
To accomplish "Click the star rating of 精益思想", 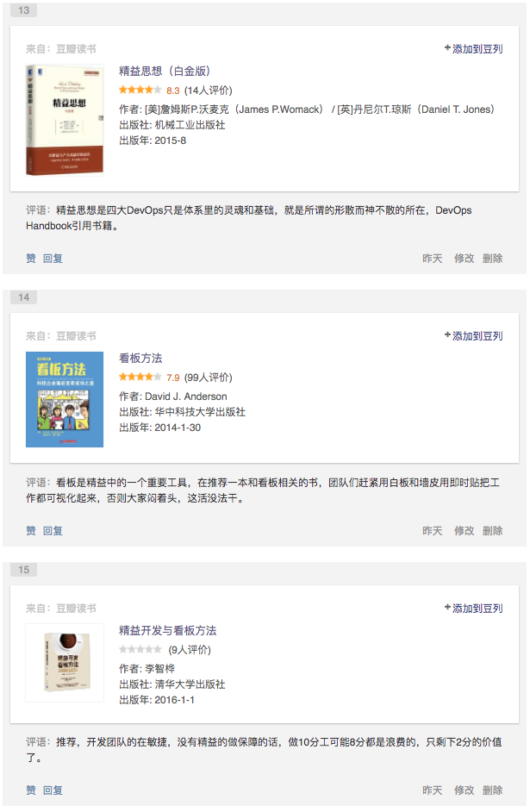I will [140, 91].
